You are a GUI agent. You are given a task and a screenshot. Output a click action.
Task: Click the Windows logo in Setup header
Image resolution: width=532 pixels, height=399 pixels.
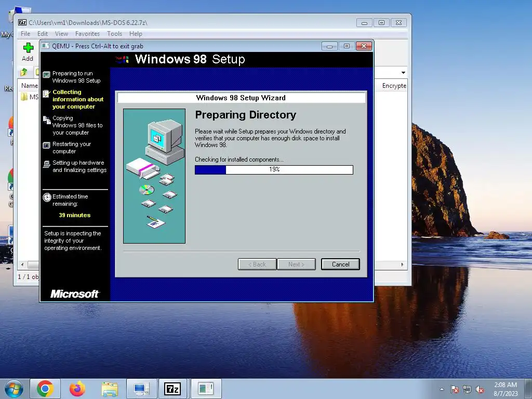click(122, 60)
